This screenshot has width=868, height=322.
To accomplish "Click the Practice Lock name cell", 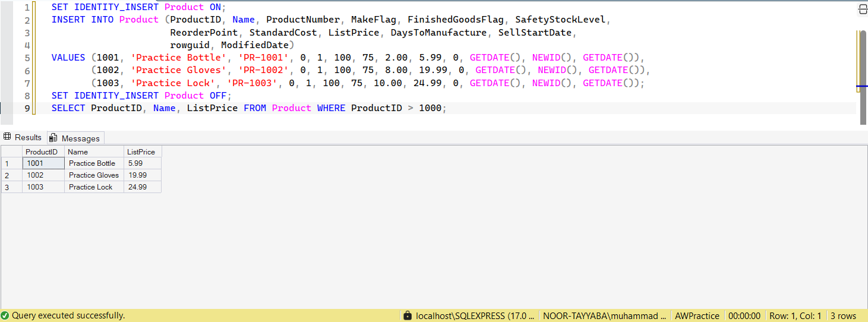I will click(x=94, y=187).
